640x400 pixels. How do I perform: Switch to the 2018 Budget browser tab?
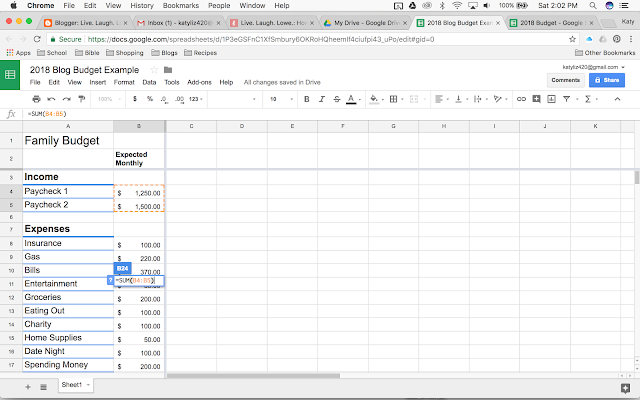pos(552,23)
